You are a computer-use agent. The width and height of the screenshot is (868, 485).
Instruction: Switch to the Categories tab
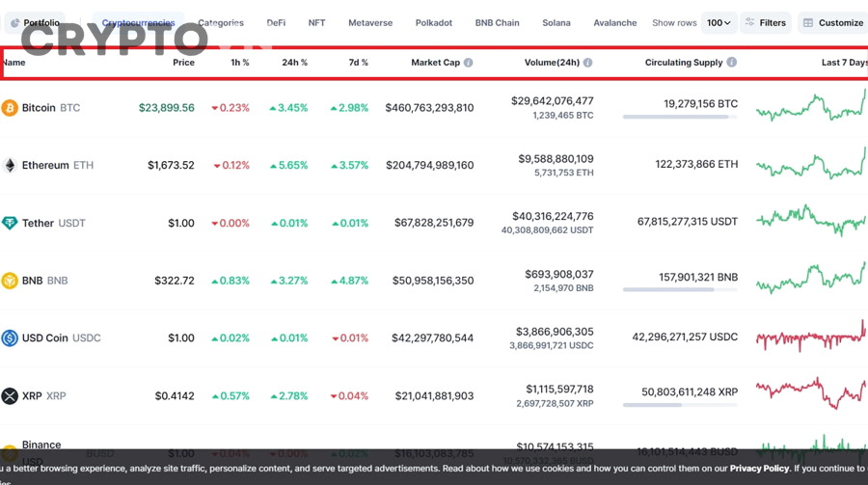[x=221, y=23]
